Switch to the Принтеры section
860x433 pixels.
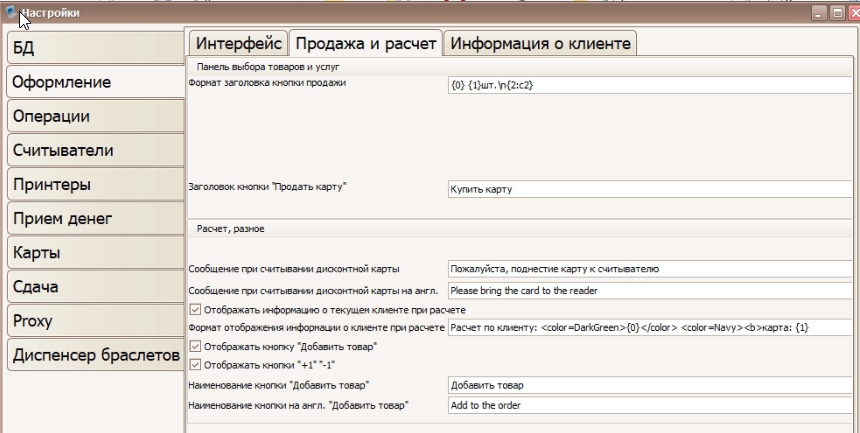(x=95, y=184)
